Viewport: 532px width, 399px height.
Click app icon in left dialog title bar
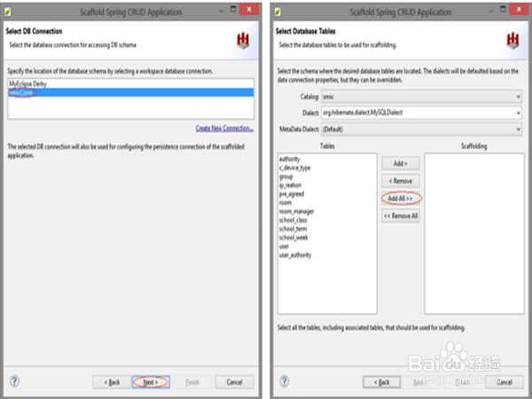point(8,12)
